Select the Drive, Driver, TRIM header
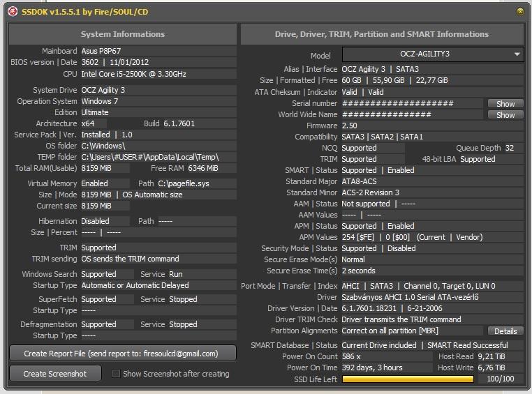Screen dimensions: 532x394 382,34
